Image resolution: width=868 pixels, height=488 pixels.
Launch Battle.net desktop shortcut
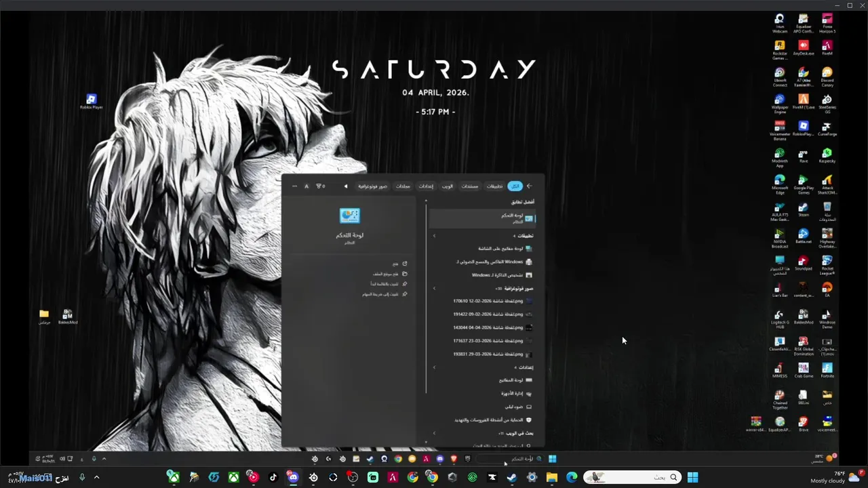click(x=804, y=237)
